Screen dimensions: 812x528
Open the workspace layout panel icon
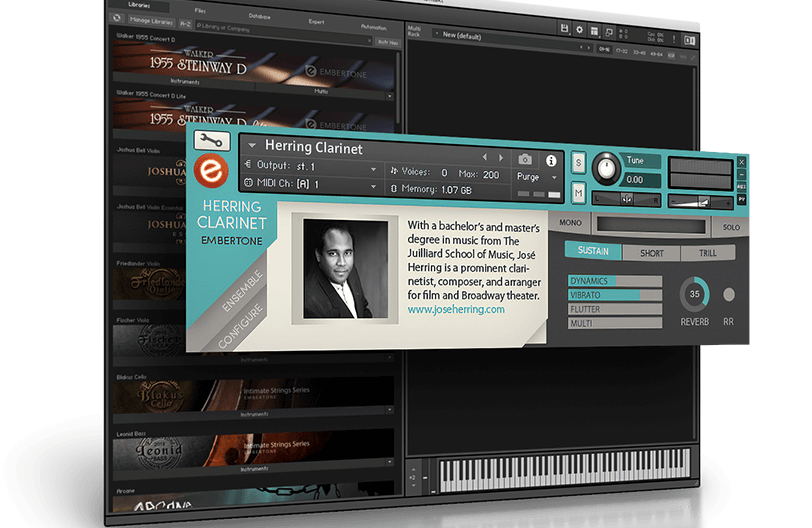pyautogui.click(x=594, y=31)
